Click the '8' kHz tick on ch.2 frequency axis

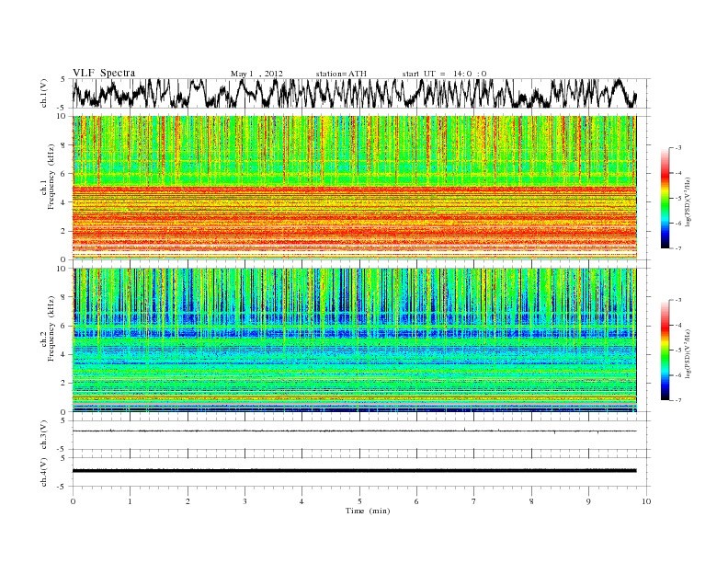pos(64,297)
